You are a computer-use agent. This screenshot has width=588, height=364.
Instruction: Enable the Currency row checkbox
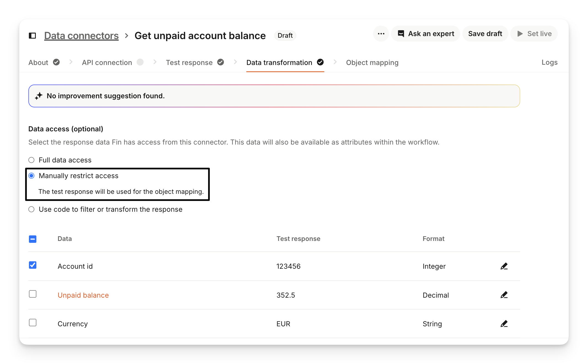coord(33,322)
